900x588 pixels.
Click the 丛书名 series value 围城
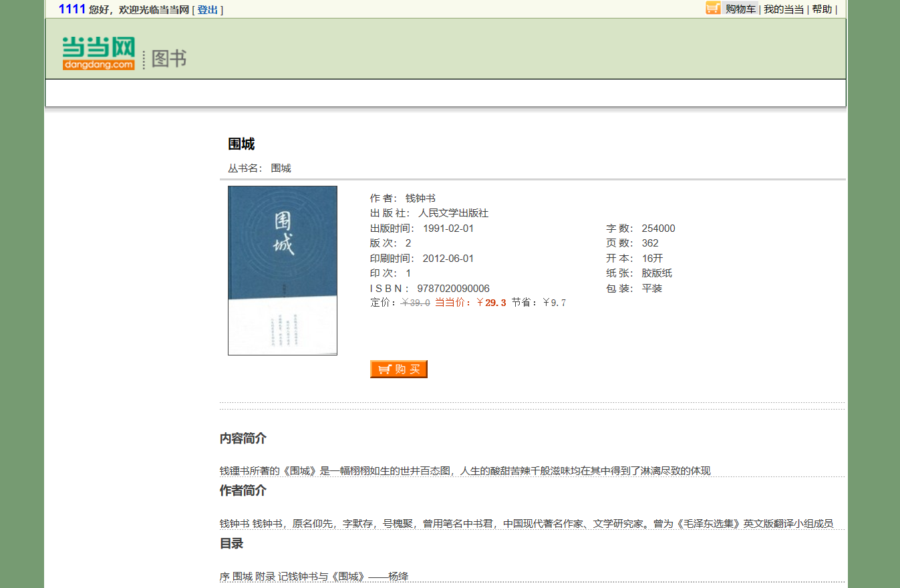coord(281,168)
